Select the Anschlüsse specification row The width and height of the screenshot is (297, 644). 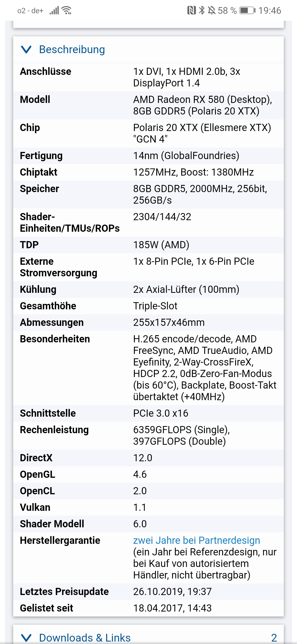point(148,77)
